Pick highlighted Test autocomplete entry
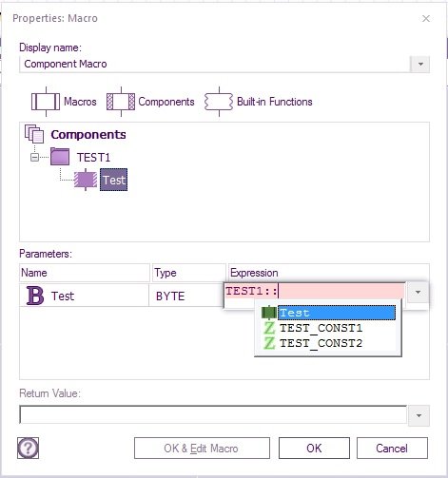448x478 pixels. 337,313
